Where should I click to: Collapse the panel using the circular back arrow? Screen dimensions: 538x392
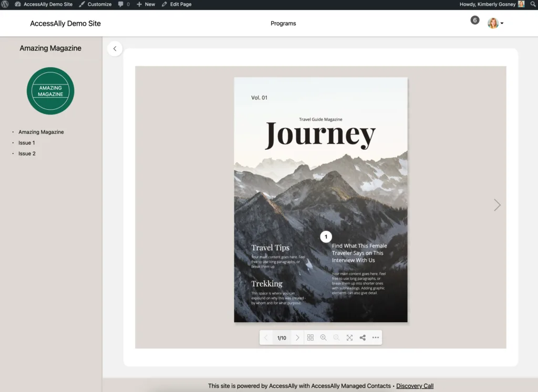115,48
